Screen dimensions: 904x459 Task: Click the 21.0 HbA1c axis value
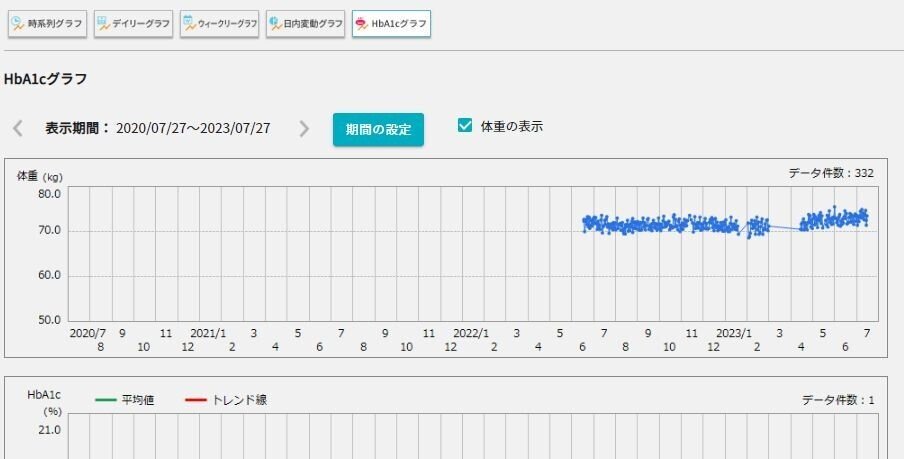[50, 430]
